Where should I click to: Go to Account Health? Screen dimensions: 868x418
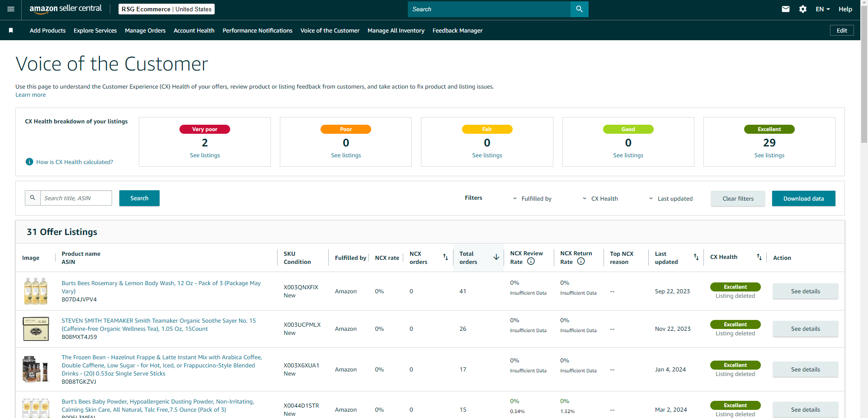click(194, 30)
